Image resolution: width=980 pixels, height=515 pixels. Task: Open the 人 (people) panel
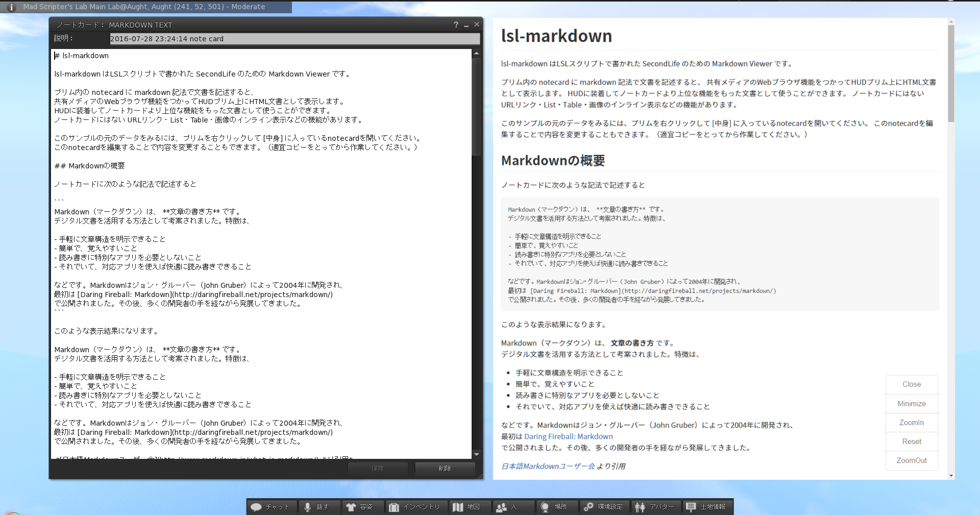[513, 507]
